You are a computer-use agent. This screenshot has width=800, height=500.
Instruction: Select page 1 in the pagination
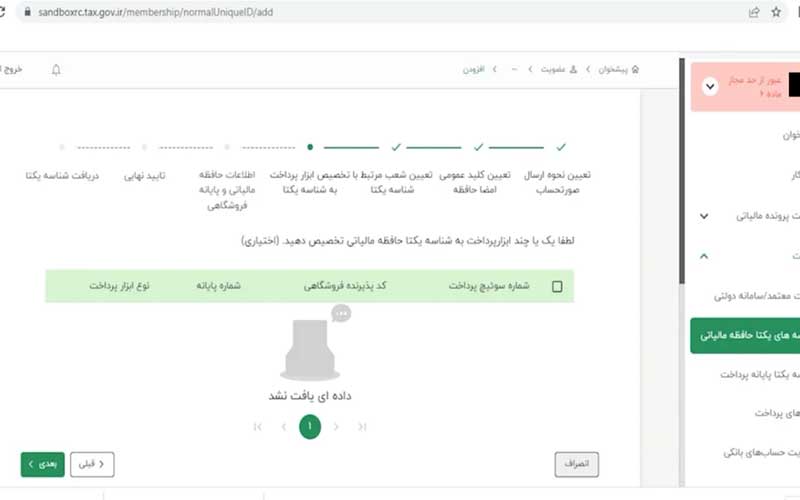coord(310,427)
